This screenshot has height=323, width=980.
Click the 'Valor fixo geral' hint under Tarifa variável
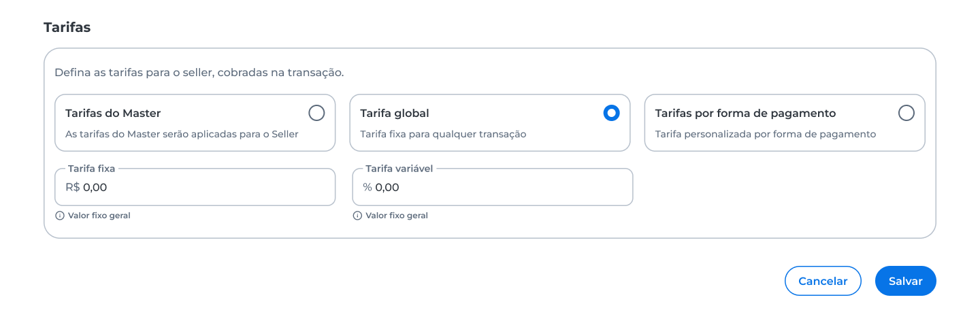click(x=397, y=216)
